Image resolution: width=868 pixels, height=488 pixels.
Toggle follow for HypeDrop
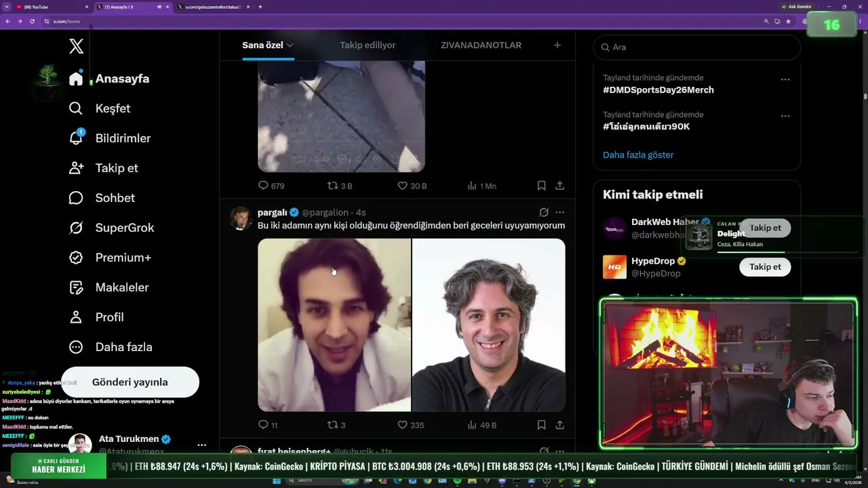765,266
